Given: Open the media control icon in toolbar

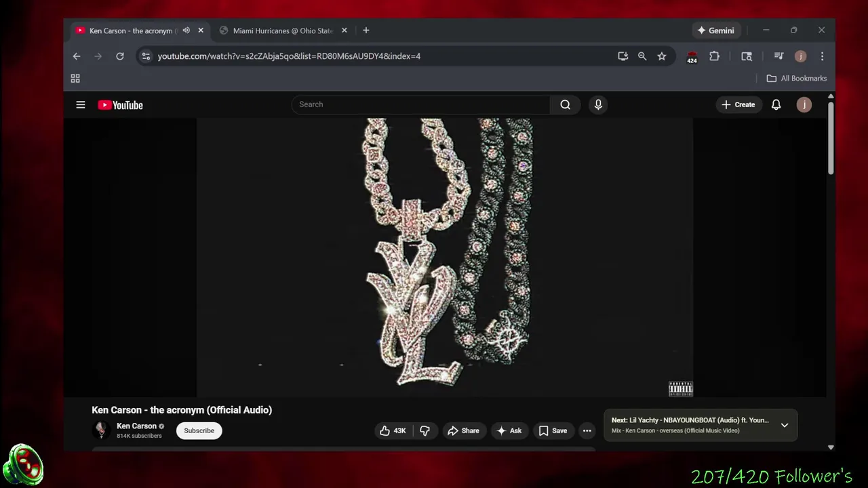Looking at the screenshot, I should point(778,56).
